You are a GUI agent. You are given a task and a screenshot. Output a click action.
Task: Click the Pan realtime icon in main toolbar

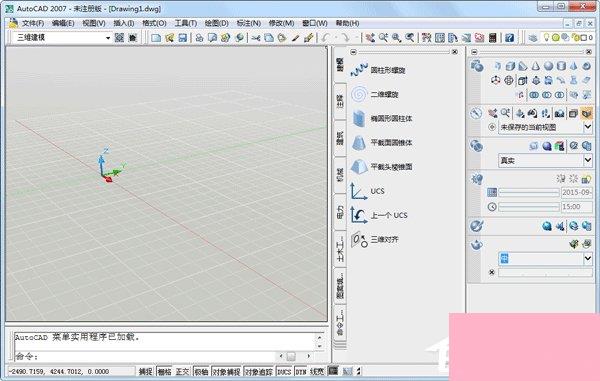click(x=370, y=37)
